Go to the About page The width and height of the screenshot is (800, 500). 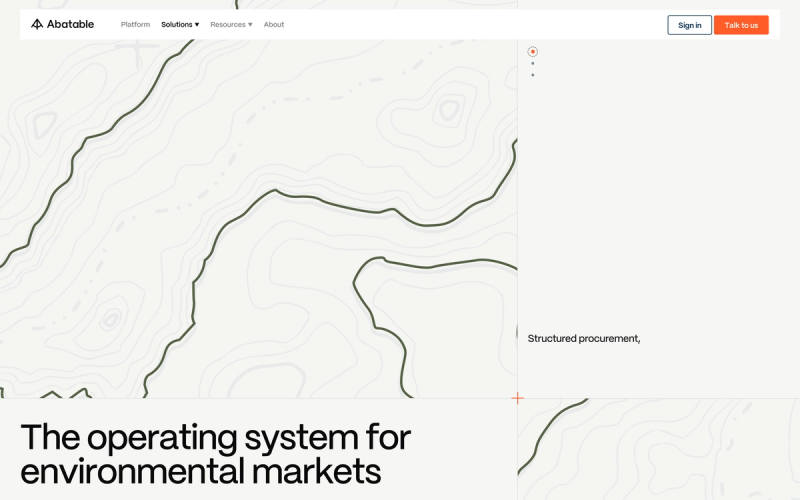tap(274, 24)
